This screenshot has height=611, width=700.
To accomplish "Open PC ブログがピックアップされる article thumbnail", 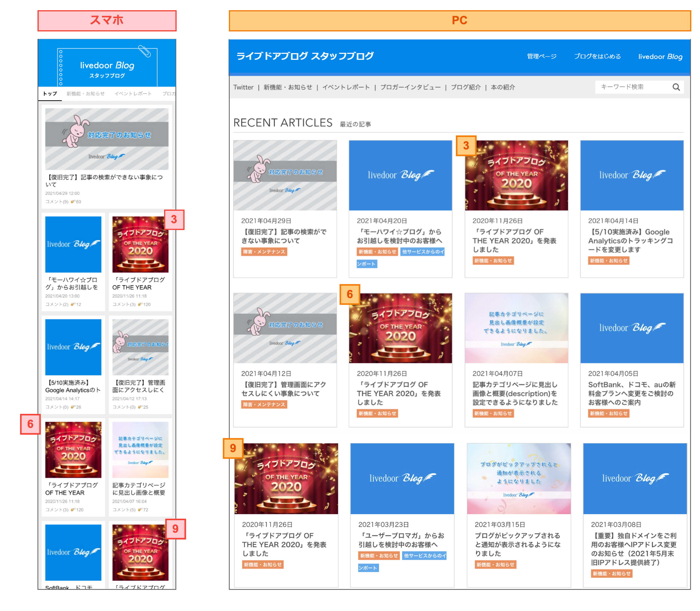I will tap(519, 479).
